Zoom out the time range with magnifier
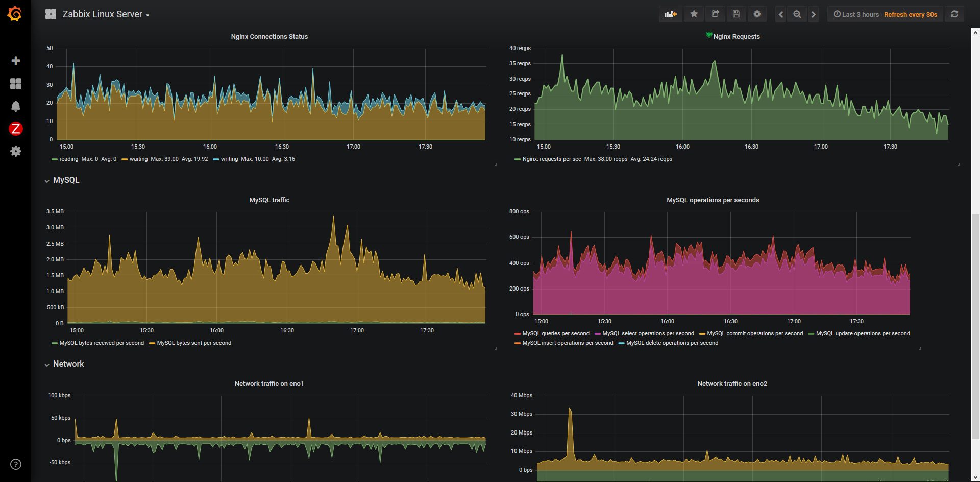Screen dimensions: 980x482 797,14
